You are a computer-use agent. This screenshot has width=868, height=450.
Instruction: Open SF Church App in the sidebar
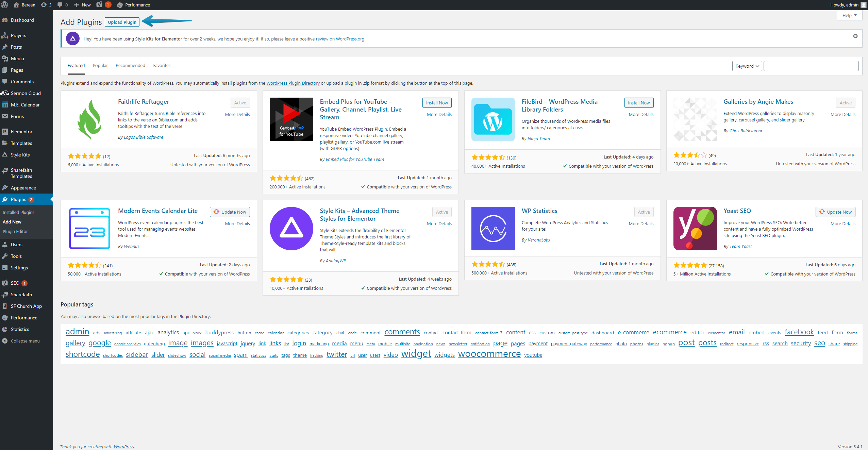(27, 306)
